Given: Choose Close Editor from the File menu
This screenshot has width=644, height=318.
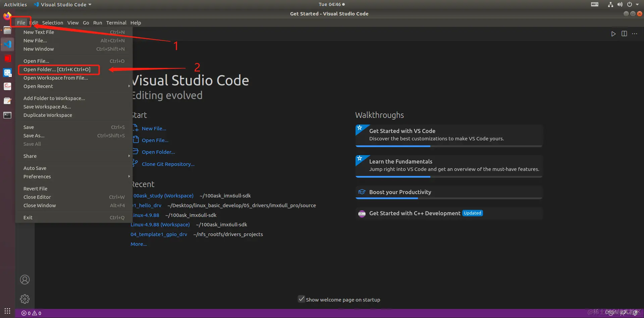Looking at the screenshot, I should 74,197.
